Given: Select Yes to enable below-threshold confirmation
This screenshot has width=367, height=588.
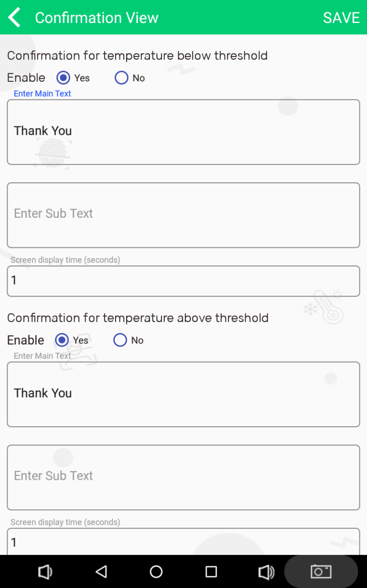Looking at the screenshot, I should [63, 78].
